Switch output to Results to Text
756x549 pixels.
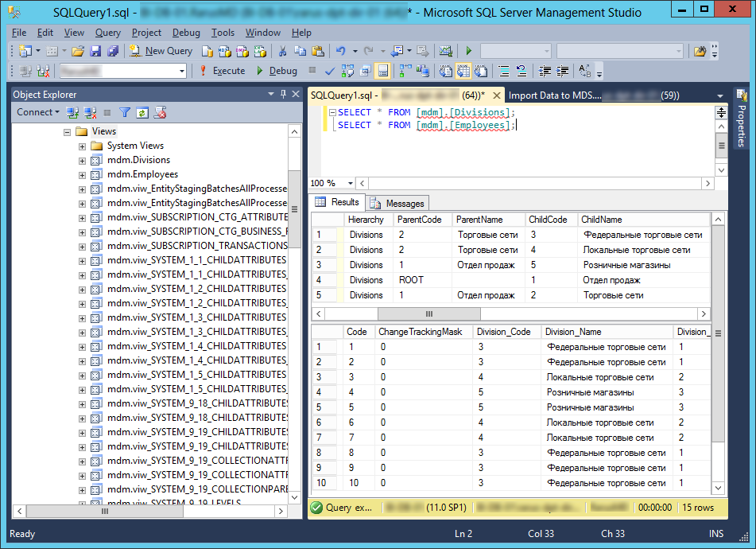(445, 71)
